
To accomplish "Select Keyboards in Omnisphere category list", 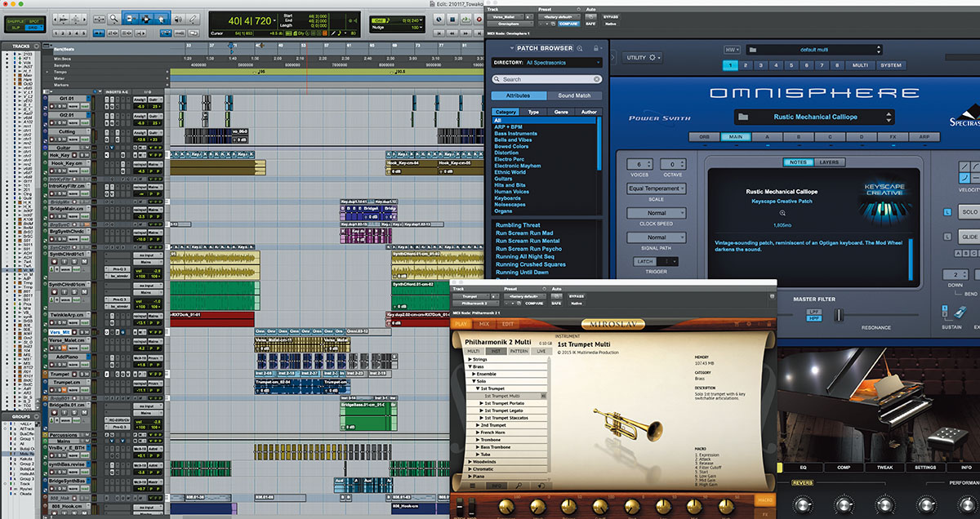I will (507, 197).
